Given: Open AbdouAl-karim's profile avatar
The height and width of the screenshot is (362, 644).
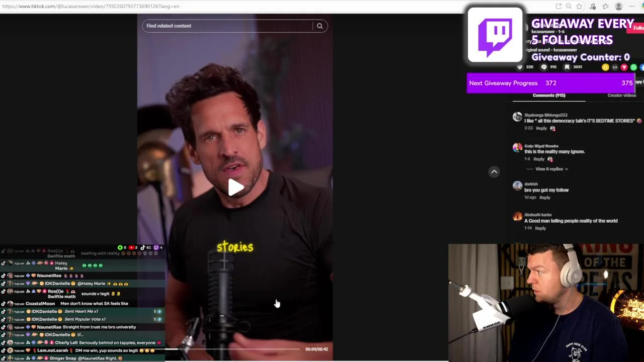Looking at the screenshot, I should coord(517,217).
